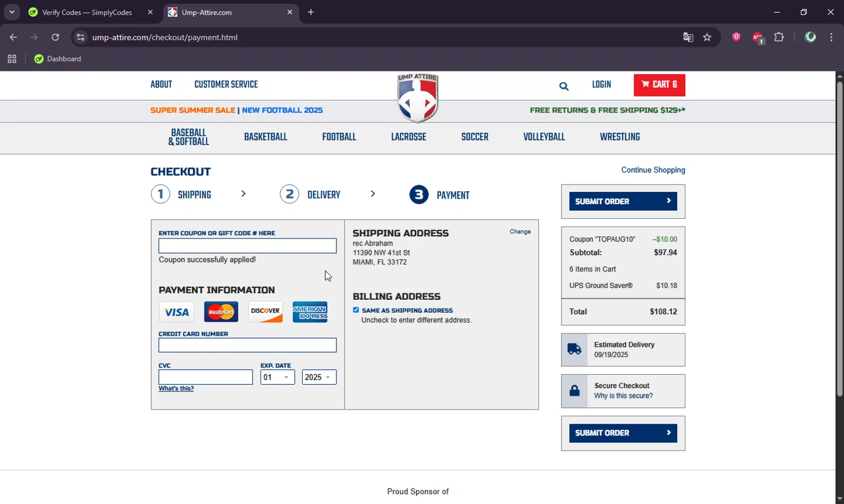Open the Dashboard bookmark

(x=57, y=59)
